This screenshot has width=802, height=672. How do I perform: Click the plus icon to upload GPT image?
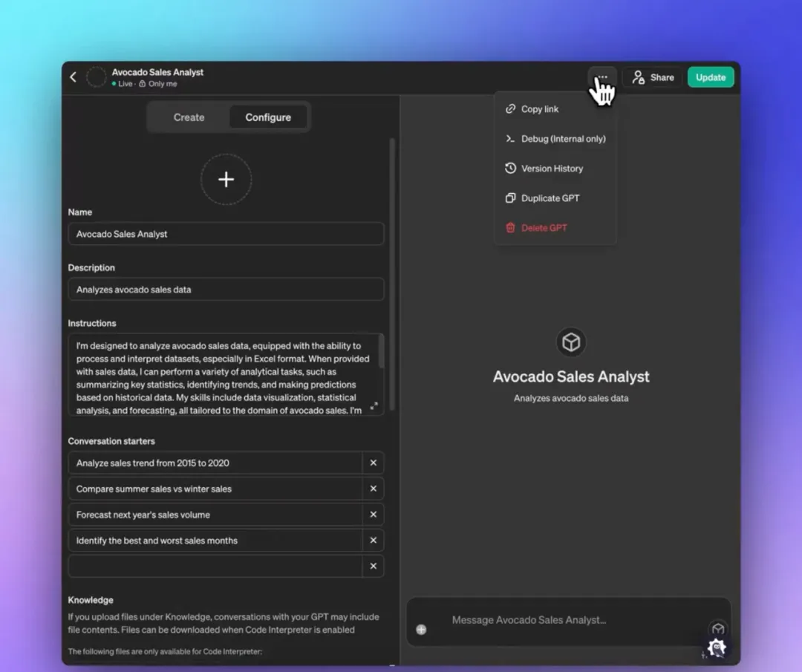tap(226, 180)
